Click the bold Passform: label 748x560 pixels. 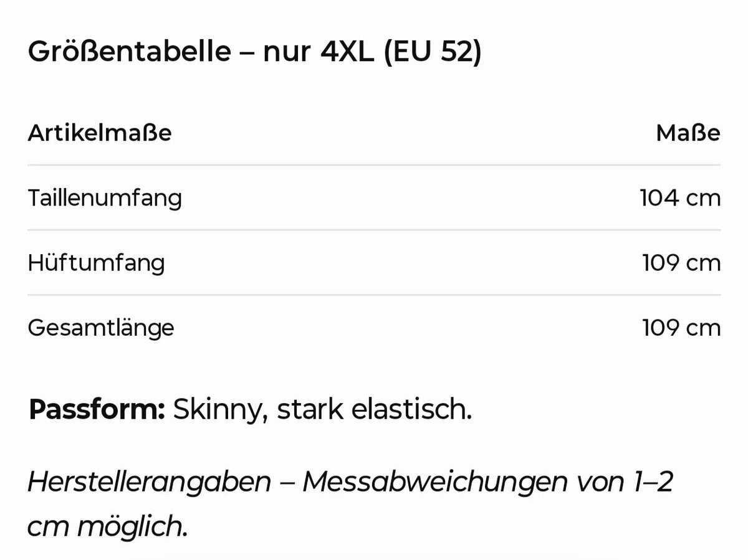(97, 410)
